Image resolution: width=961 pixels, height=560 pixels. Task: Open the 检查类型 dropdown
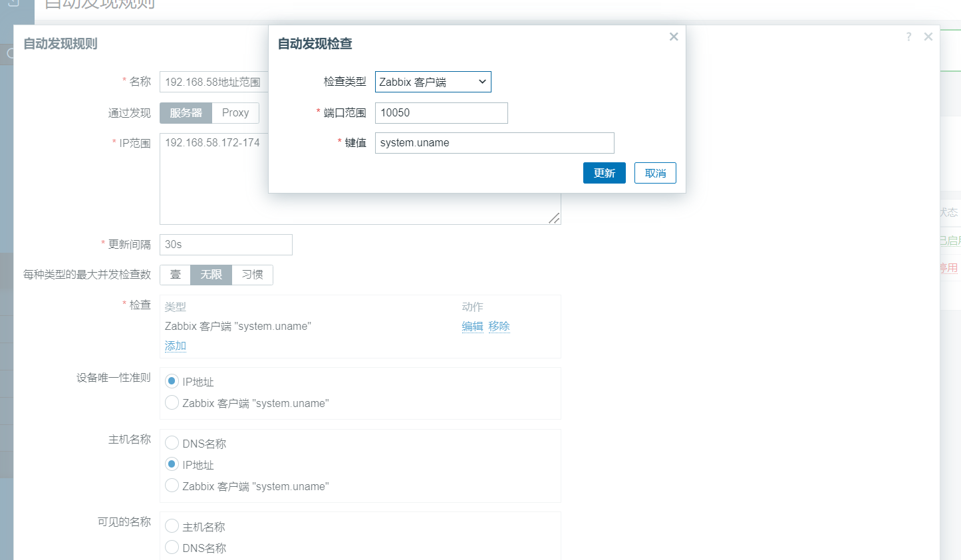coord(433,82)
